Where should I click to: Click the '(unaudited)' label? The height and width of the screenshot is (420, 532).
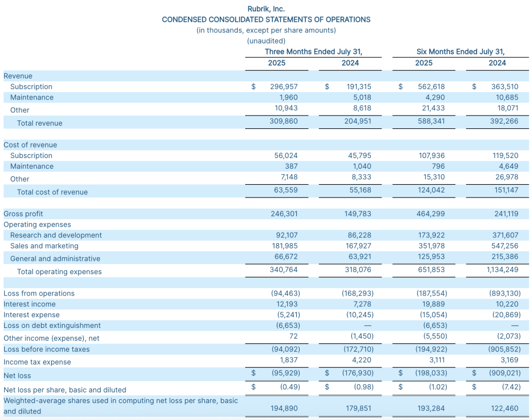(266, 41)
